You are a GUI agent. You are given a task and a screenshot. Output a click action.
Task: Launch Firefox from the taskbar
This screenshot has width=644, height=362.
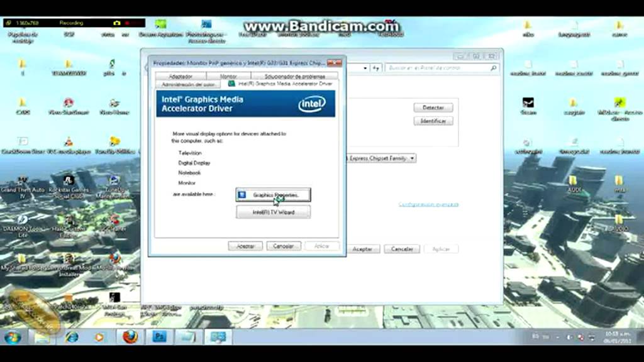(x=130, y=337)
